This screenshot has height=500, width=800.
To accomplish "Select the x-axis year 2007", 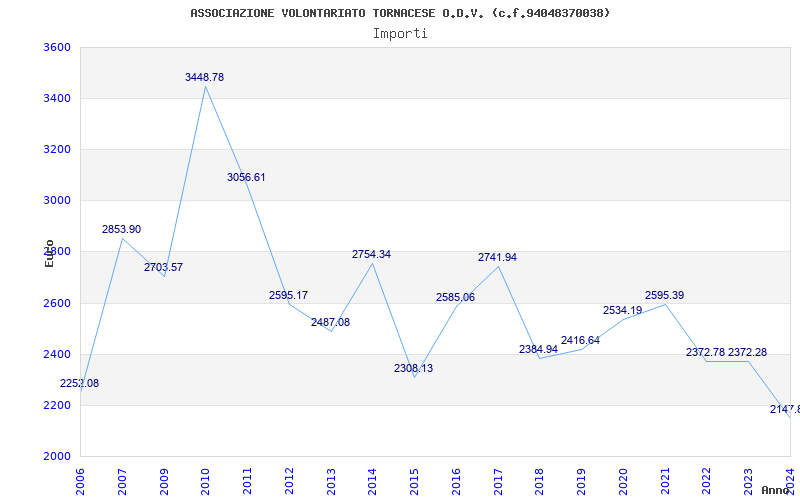I will [x=122, y=481].
